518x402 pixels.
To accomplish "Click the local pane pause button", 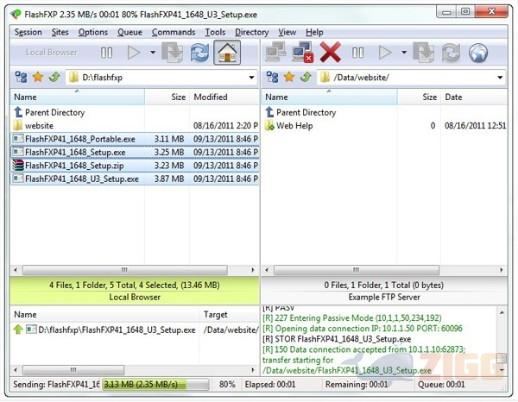I will tap(106, 53).
